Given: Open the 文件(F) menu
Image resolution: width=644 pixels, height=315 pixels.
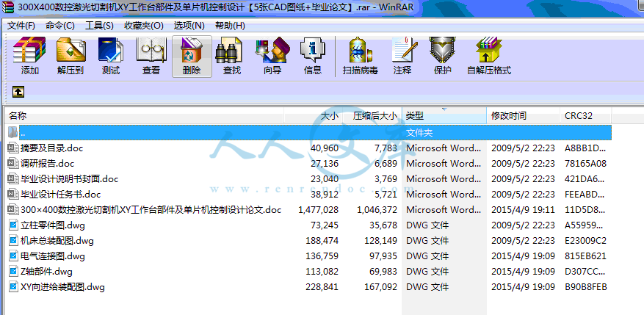Looking at the screenshot, I should coord(21,26).
